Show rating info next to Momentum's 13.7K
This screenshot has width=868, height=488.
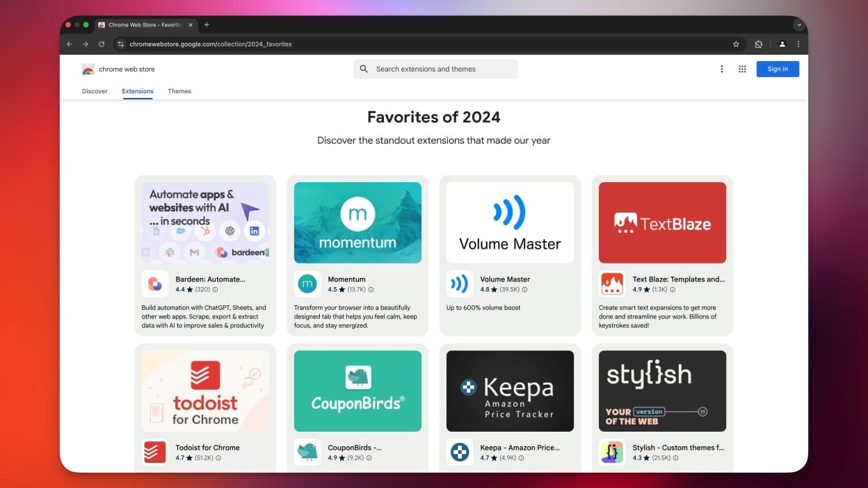[x=371, y=290]
